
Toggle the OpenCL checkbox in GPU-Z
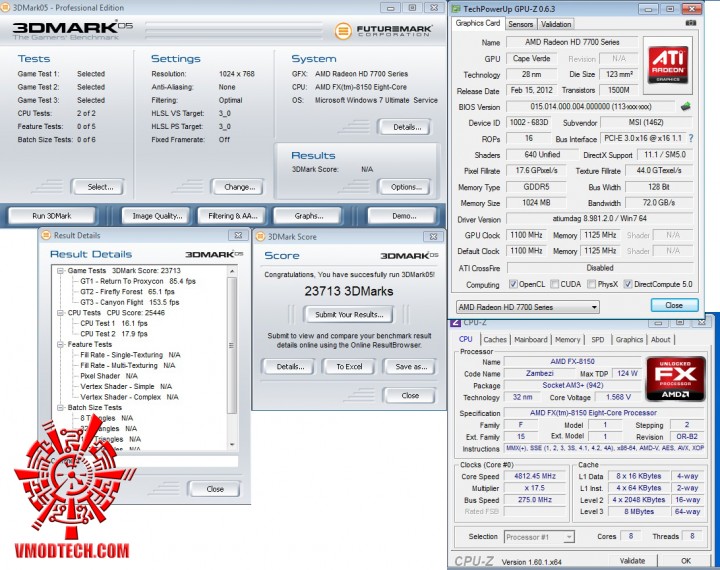coord(513,284)
